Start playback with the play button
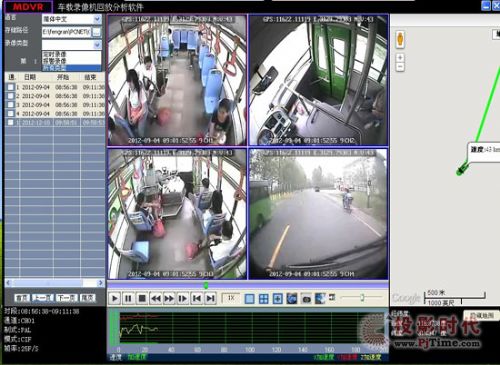 point(115,298)
